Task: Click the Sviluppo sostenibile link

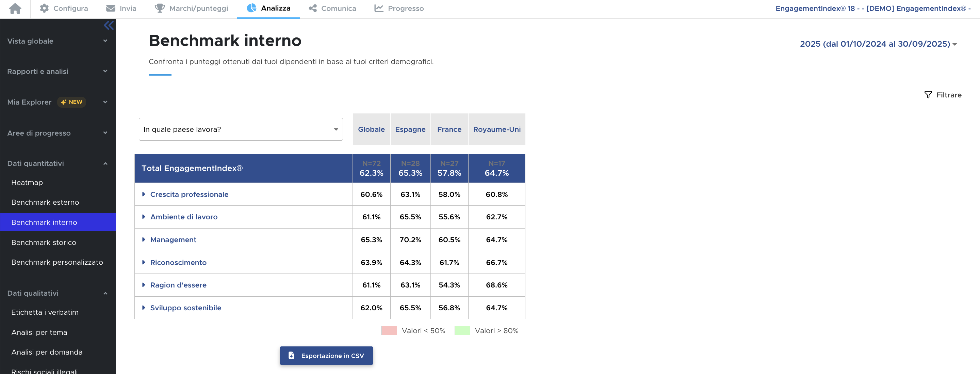Action: [x=186, y=308]
